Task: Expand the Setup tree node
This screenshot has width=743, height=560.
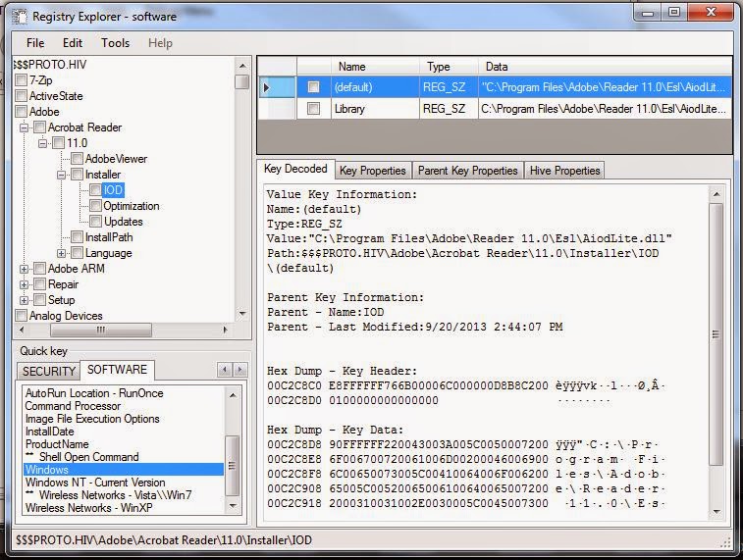Action: 24,300
